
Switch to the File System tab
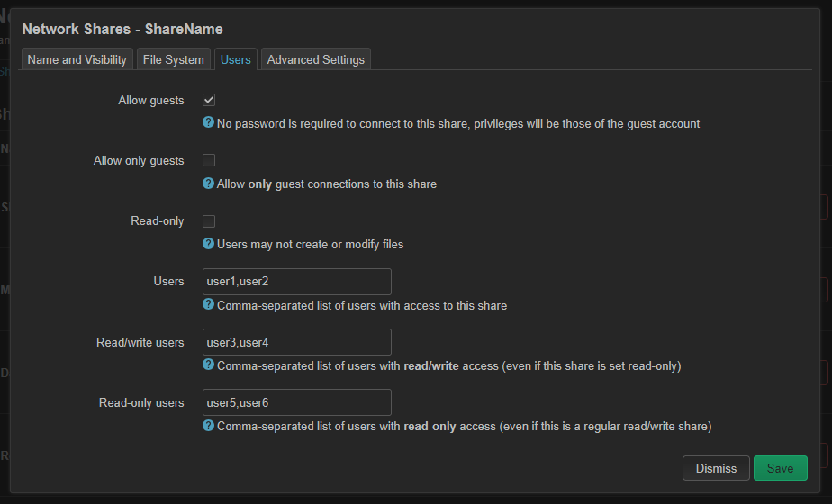[175, 59]
